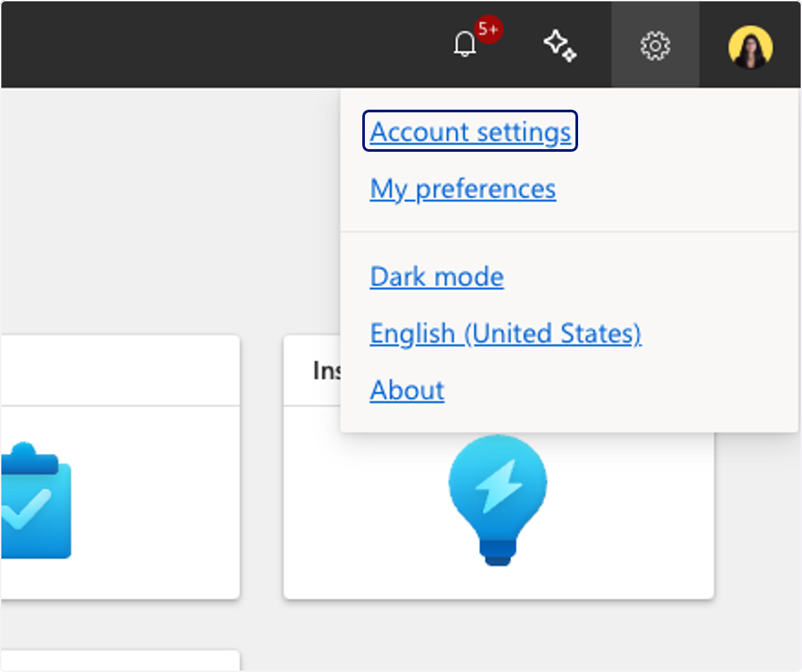802x672 pixels.
Task: Click the clipboard card body beside the icon
Action: (154, 501)
